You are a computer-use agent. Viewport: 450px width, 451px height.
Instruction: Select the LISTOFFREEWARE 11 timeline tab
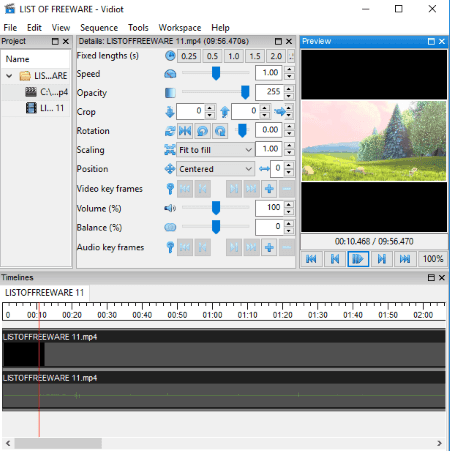point(45,293)
